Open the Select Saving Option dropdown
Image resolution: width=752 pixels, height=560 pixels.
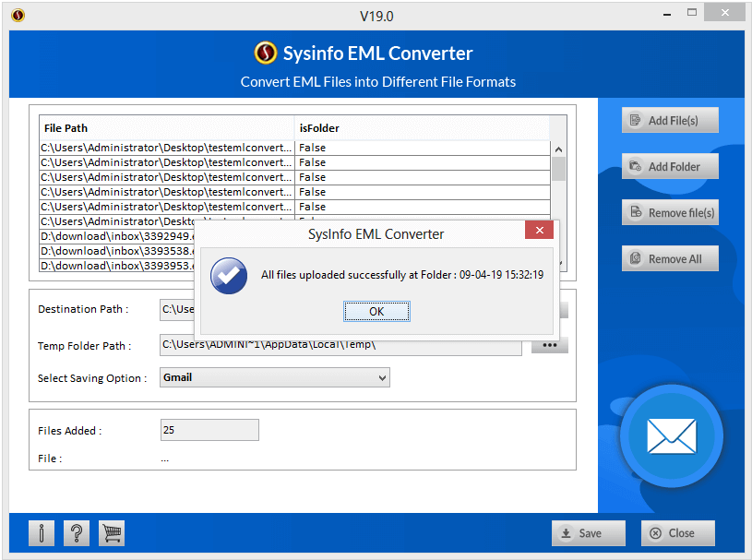point(275,377)
